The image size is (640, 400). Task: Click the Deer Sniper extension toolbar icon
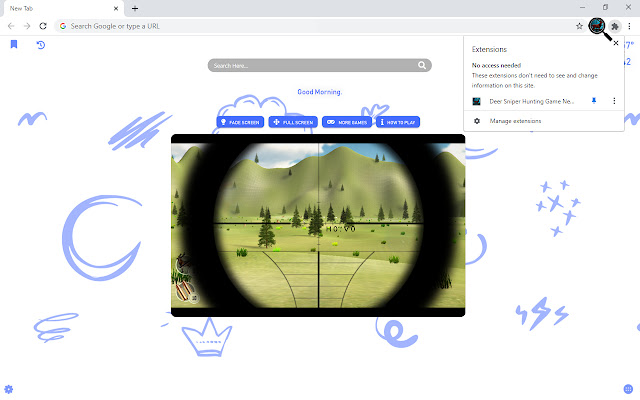point(597,26)
